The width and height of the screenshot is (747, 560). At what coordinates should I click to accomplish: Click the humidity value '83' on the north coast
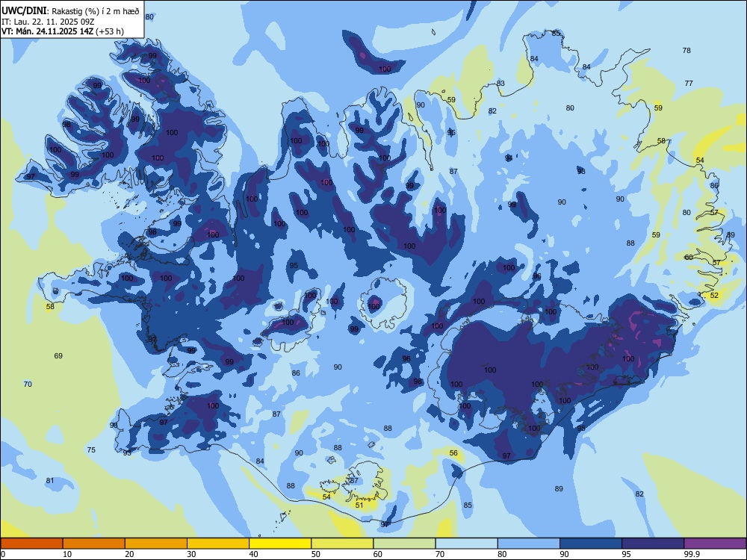pyautogui.click(x=500, y=84)
